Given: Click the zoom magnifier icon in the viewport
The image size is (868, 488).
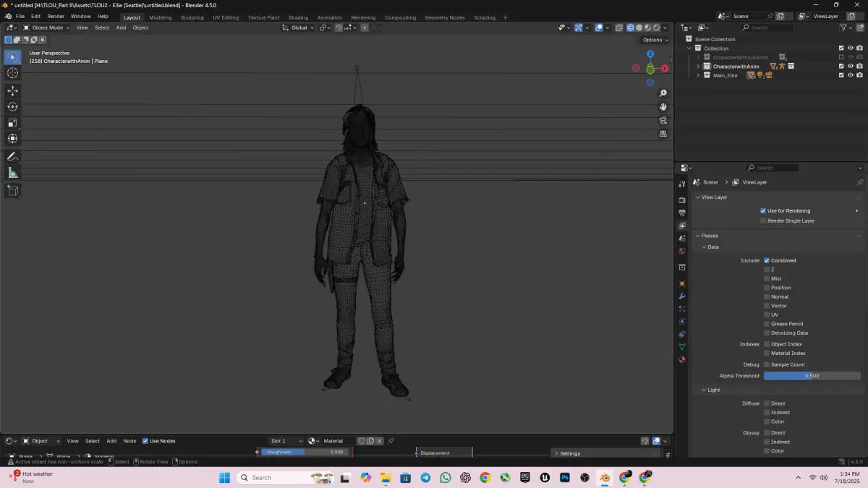Looking at the screenshot, I should click(663, 93).
